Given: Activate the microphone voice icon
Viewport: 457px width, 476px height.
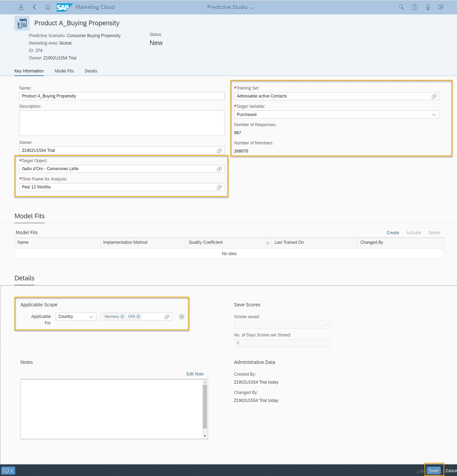Looking at the screenshot, I should tap(428, 7).
